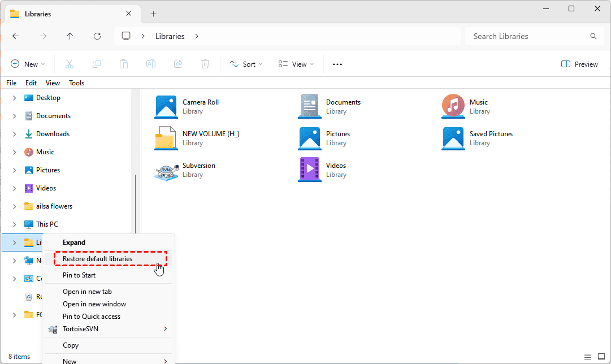Click the Refresh icon beside address bar

click(x=97, y=36)
